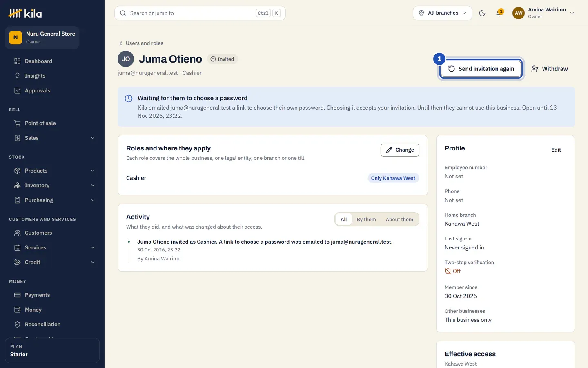The image size is (588, 368).
Task: Withdraw the invitation
Action: 550,69
